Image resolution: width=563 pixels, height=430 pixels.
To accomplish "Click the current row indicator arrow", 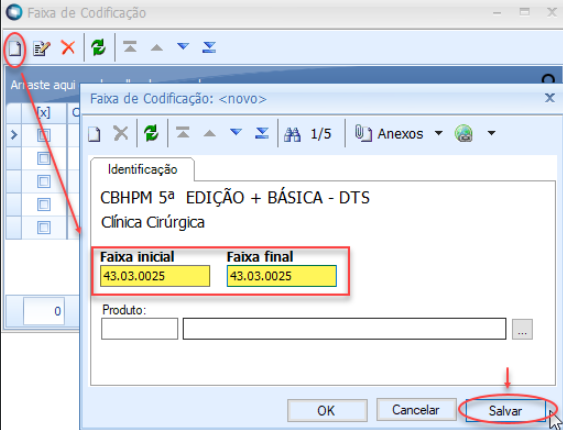I will point(14,135).
